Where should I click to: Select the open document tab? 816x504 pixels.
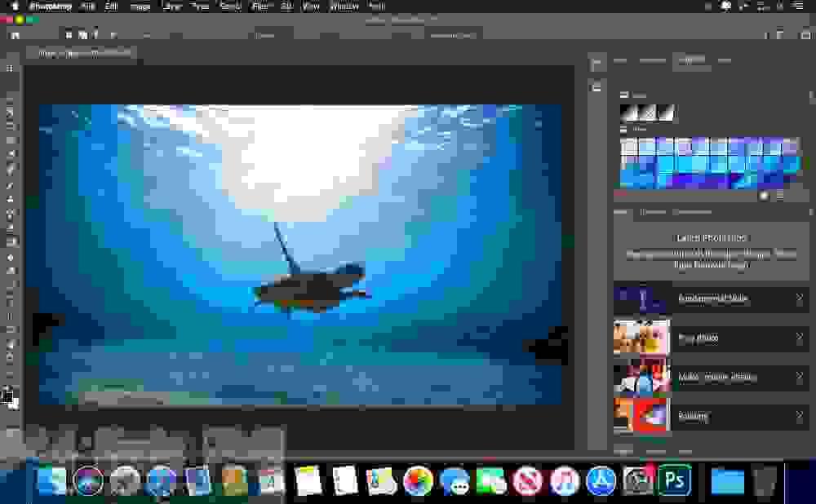coord(83,53)
